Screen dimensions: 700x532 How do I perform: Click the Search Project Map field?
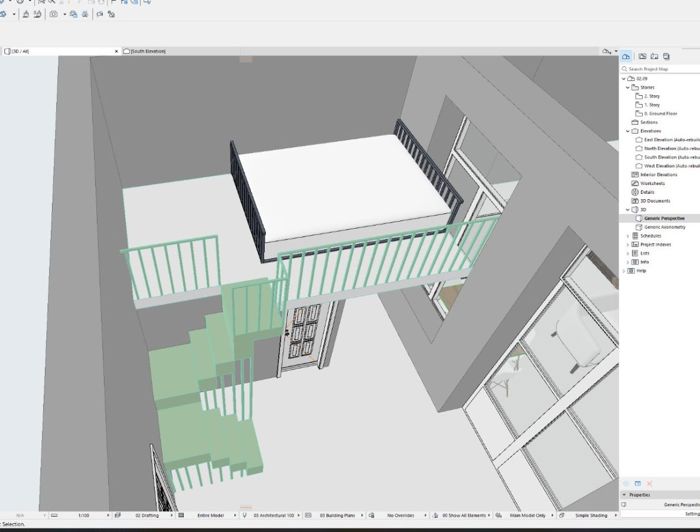coord(661,69)
